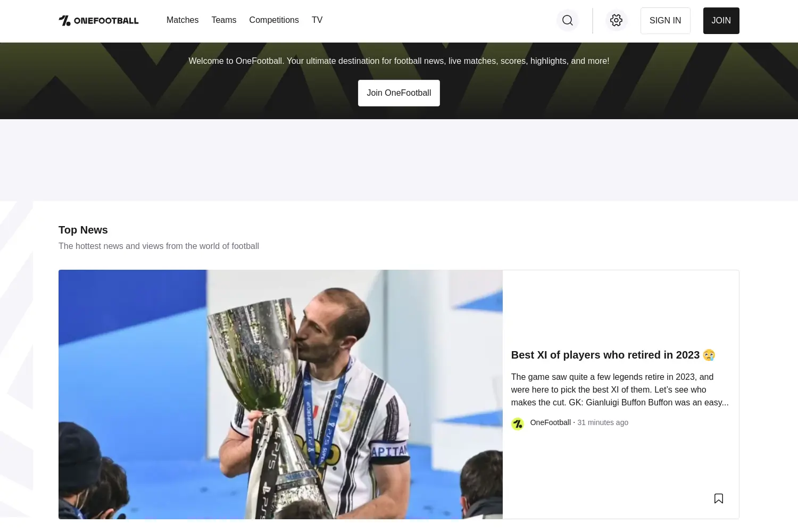Bookmark the retired players article
Image resolution: width=798 pixels, height=532 pixels.
coord(719,498)
